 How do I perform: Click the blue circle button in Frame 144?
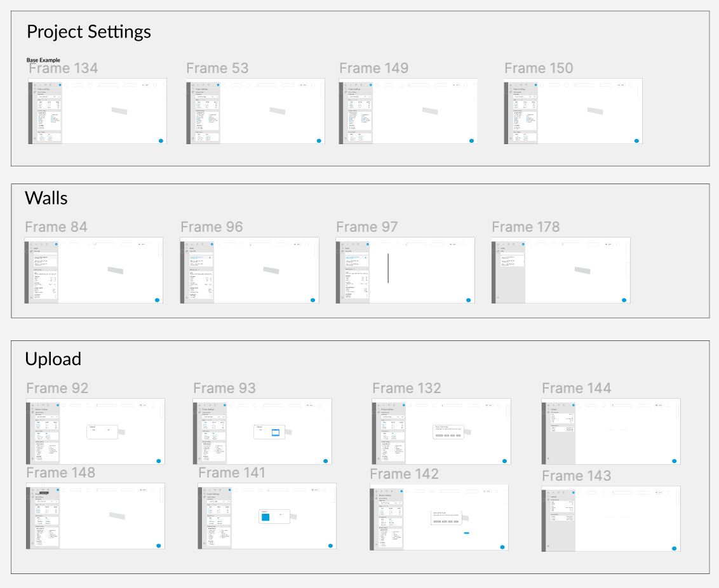[x=674, y=461]
